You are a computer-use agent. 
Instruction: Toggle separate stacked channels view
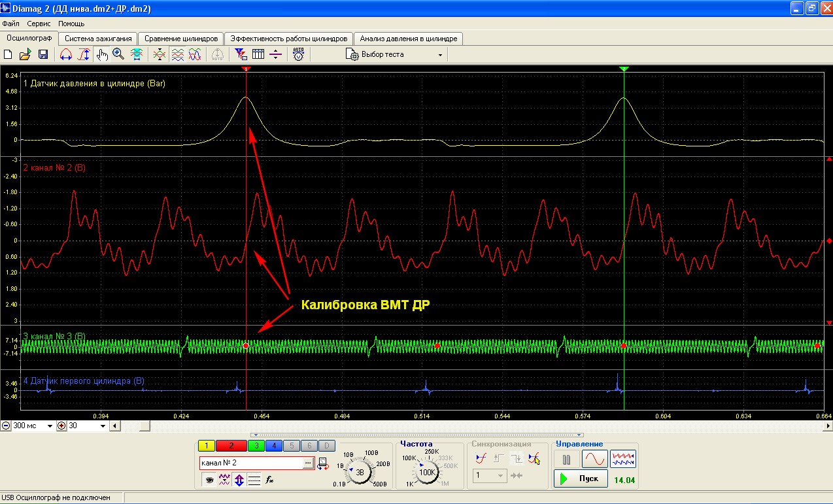click(x=177, y=55)
